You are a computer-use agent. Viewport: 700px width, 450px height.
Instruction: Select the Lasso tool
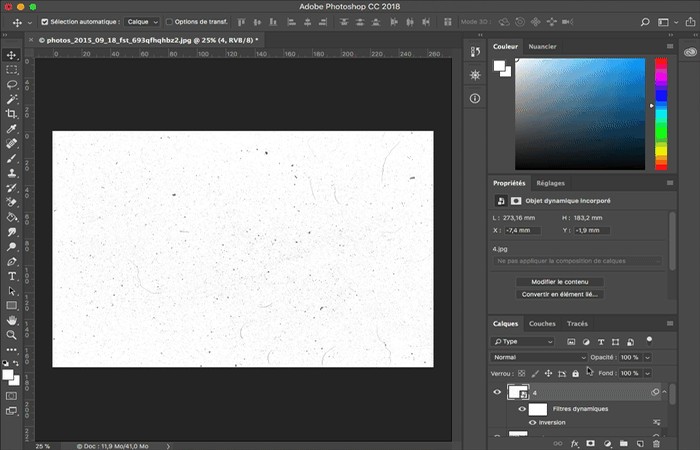[x=12, y=84]
